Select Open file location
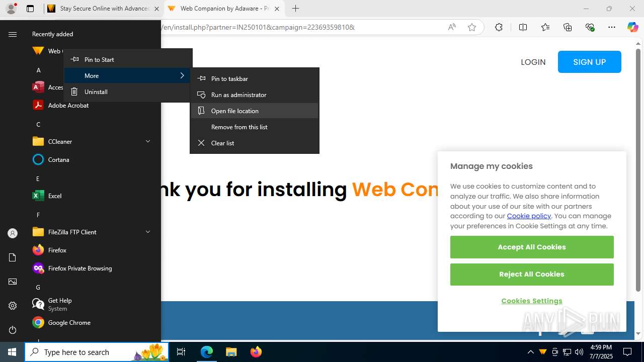The image size is (644, 362). (x=255, y=111)
